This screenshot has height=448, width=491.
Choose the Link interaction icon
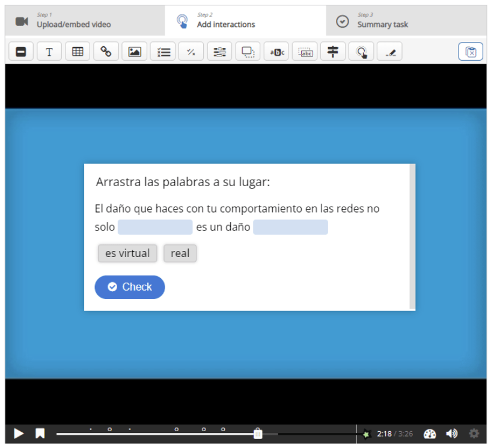click(106, 51)
